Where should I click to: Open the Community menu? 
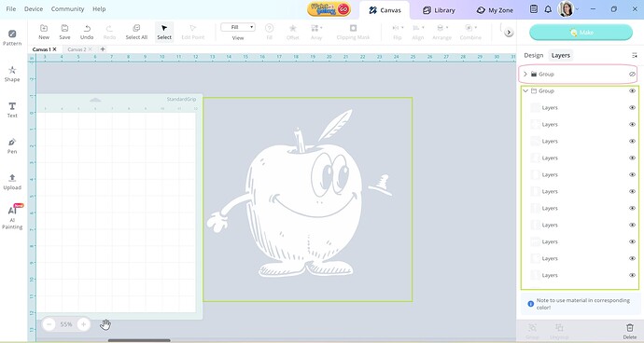pyautogui.click(x=67, y=9)
